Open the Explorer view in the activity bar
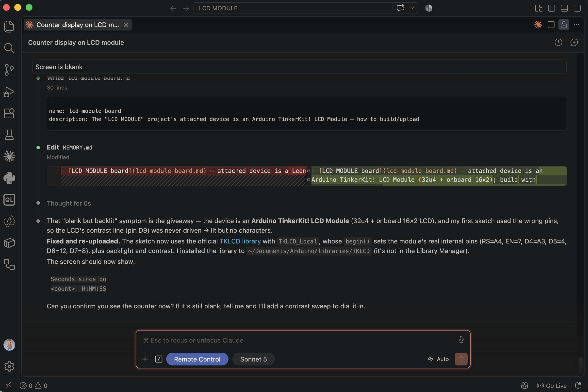The image size is (588, 392). click(9, 26)
